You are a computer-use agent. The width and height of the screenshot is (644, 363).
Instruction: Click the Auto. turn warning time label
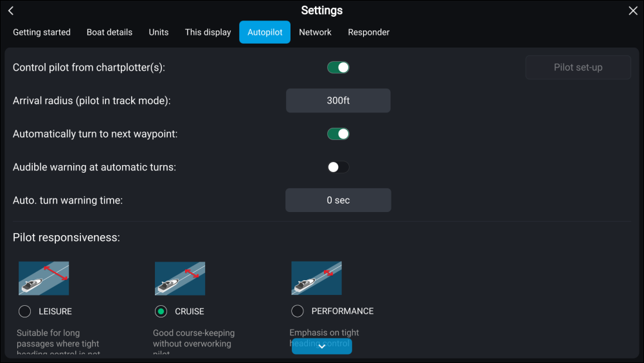pyautogui.click(x=67, y=200)
